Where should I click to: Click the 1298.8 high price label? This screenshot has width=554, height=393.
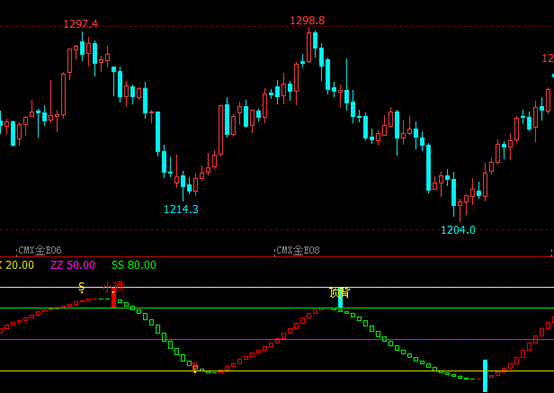307,20
